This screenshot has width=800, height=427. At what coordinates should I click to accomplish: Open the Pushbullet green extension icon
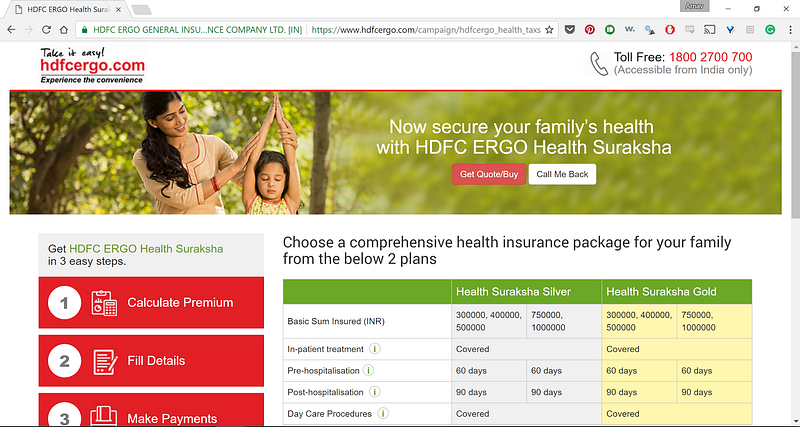pyautogui.click(x=610, y=30)
